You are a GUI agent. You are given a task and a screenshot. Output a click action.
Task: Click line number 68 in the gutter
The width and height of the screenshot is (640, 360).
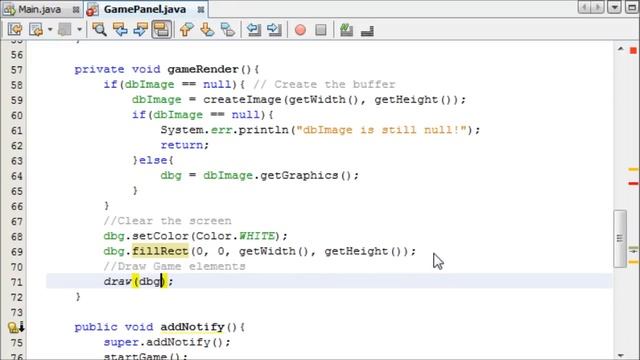click(x=16, y=237)
